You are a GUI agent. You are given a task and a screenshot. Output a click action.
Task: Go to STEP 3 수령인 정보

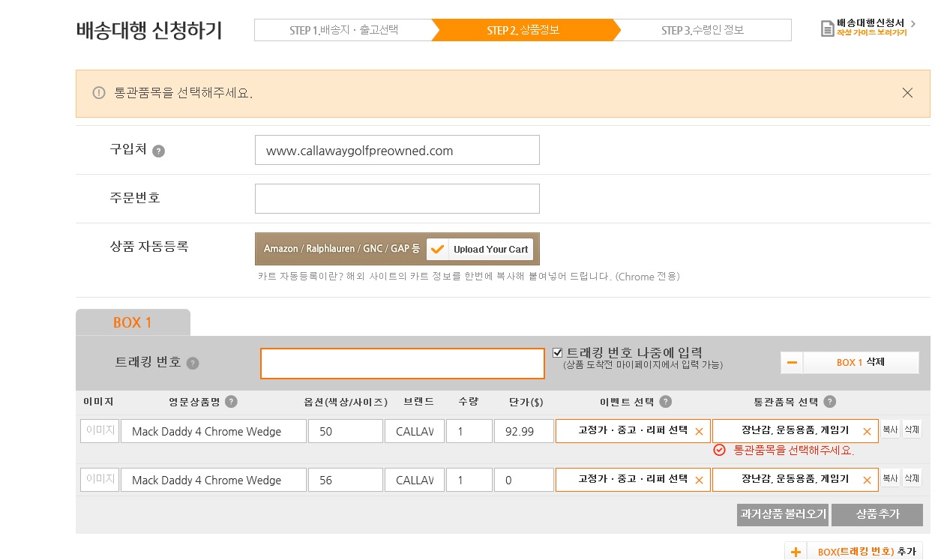click(703, 31)
